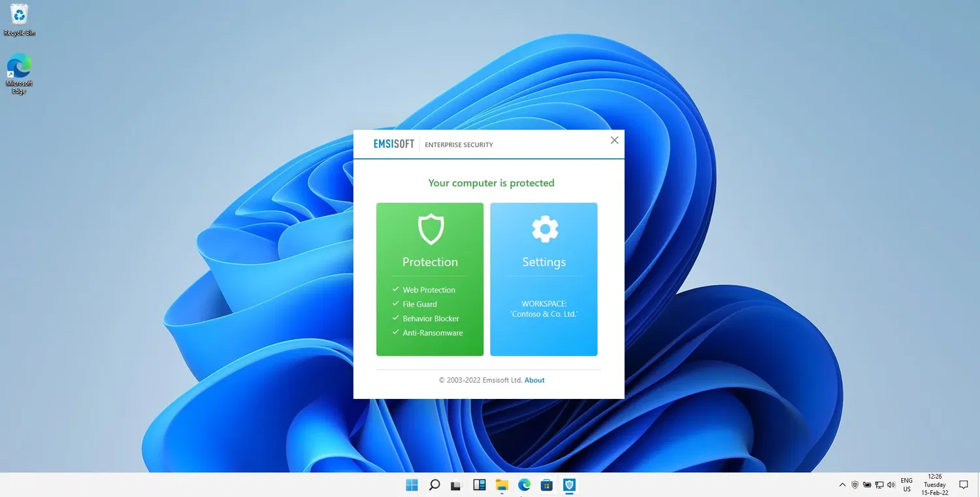Click the File Guard status row
Screen dimensions: 980x497
tap(414, 304)
